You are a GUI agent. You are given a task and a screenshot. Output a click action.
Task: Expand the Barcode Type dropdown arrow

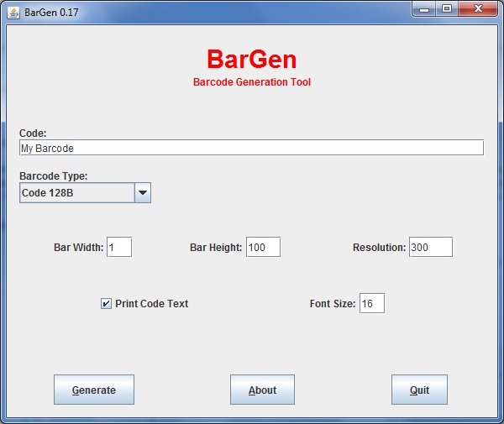(143, 193)
